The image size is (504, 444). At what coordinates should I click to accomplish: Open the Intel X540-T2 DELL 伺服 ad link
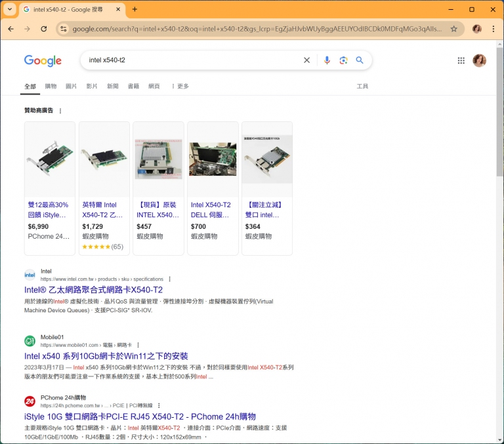point(211,210)
